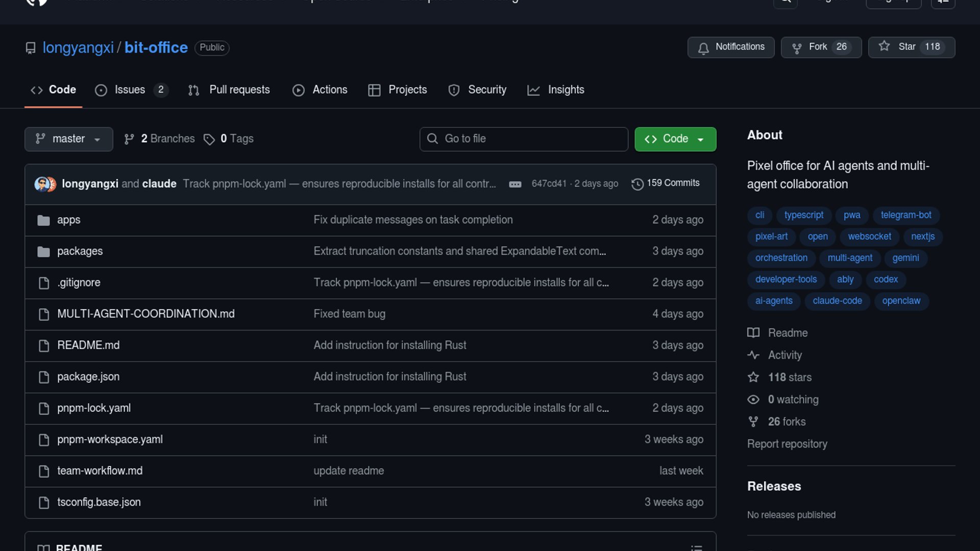Open the commit history clock icon

click(637, 184)
